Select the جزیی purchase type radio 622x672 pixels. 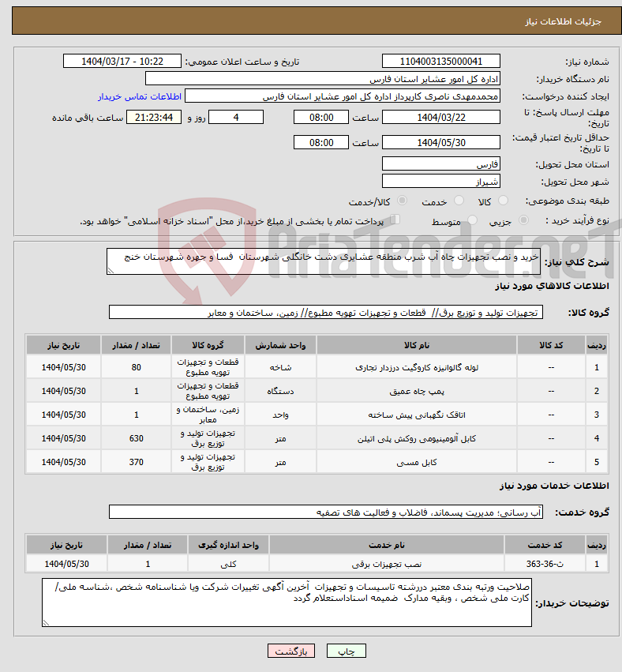click(523, 220)
